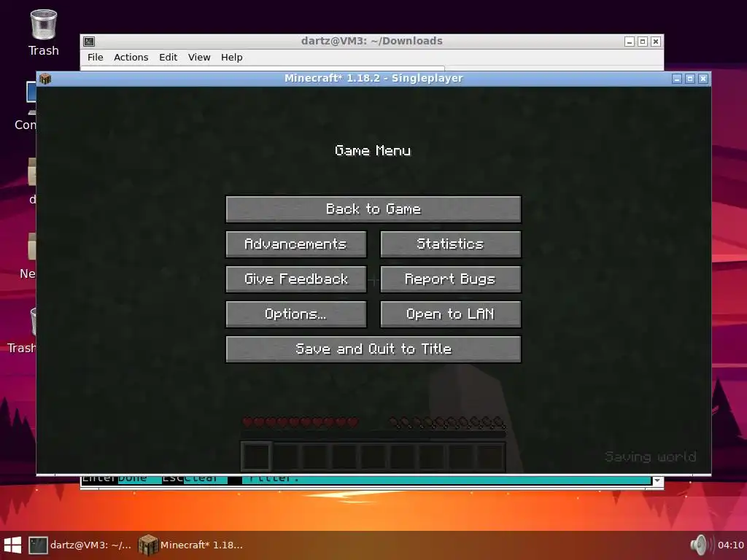Image resolution: width=747 pixels, height=560 pixels.
Task: Click the Game Menu heading text
Action: [373, 151]
